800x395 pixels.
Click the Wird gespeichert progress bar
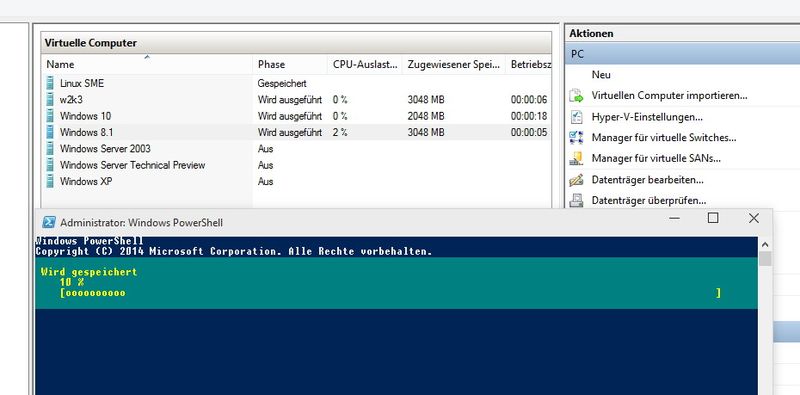coord(390,293)
